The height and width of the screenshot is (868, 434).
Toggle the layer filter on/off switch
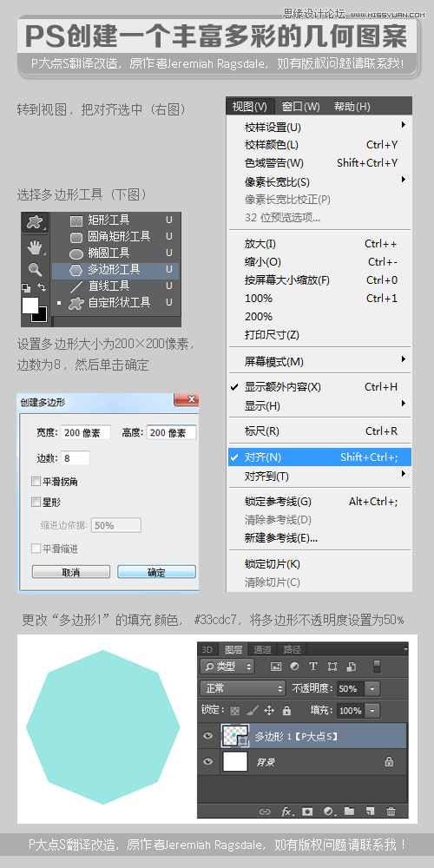coord(377,666)
